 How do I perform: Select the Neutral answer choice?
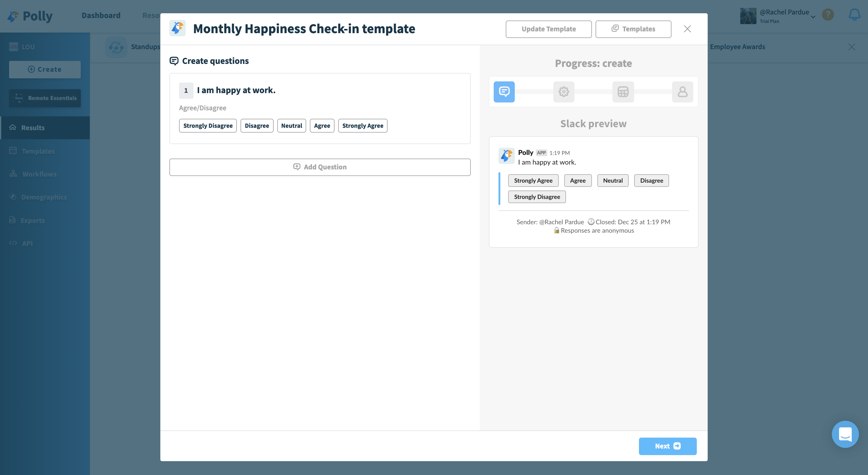click(291, 125)
